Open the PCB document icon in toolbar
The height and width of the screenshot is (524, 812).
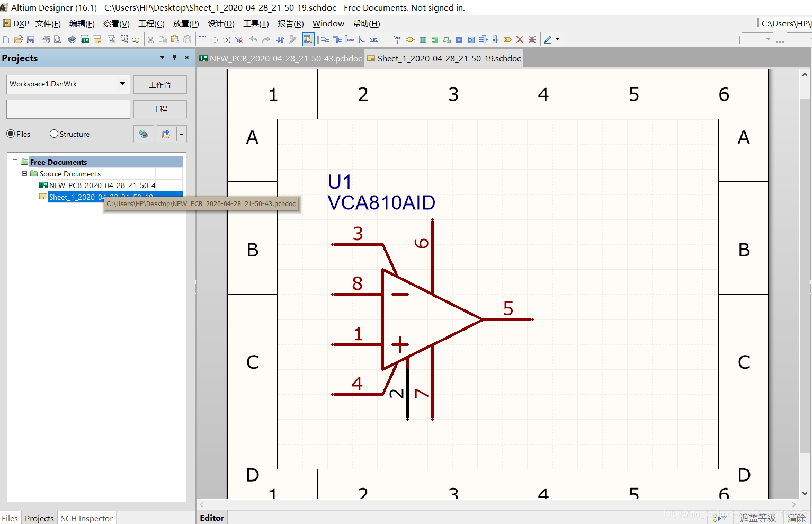85,40
